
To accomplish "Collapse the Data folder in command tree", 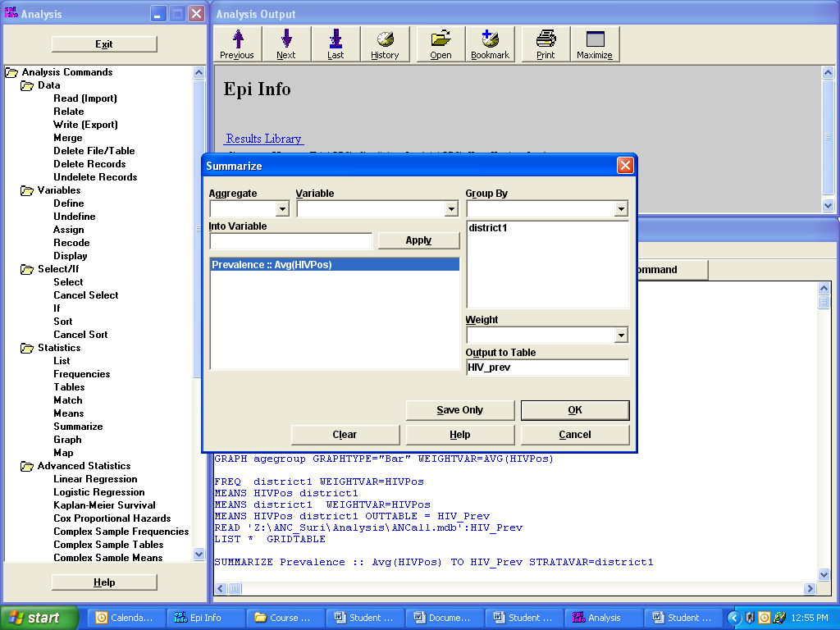I will pyautogui.click(x=27, y=85).
